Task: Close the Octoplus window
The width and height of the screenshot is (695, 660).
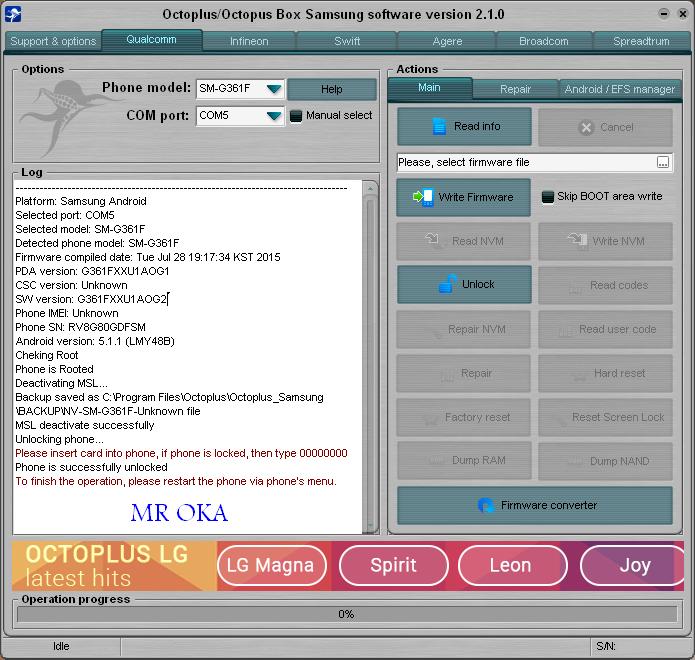Action: pos(683,14)
